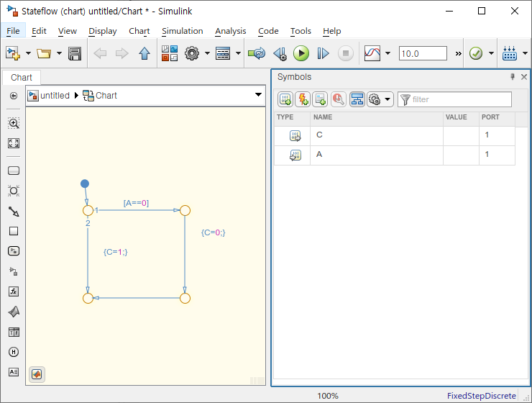The width and height of the screenshot is (532, 403).
Task: Select the Zoom In tool in palette
Action: (x=14, y=123)
